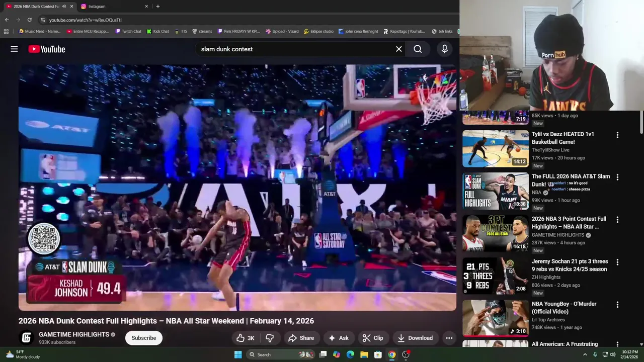
Task: Close the Instagram tab
Action: [x=146, y=7]
